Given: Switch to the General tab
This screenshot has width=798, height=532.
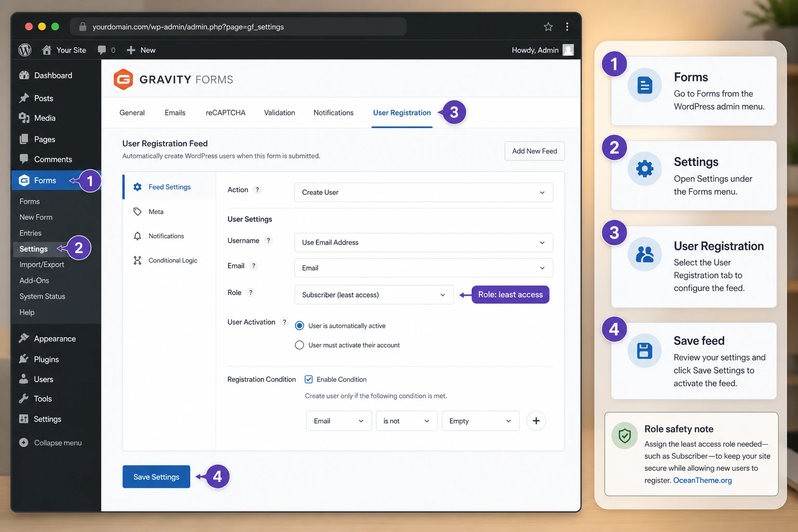Looking at the screenshot, I should 132,113.
